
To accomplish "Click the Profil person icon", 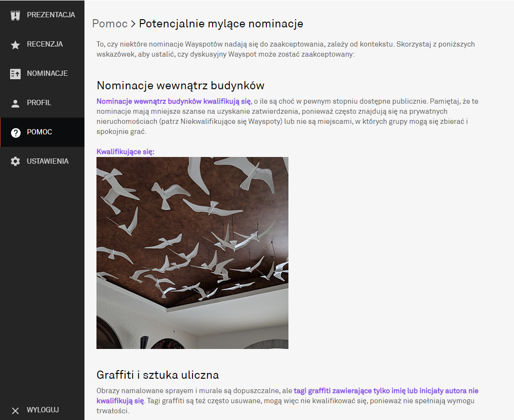I will pos(14,102).
